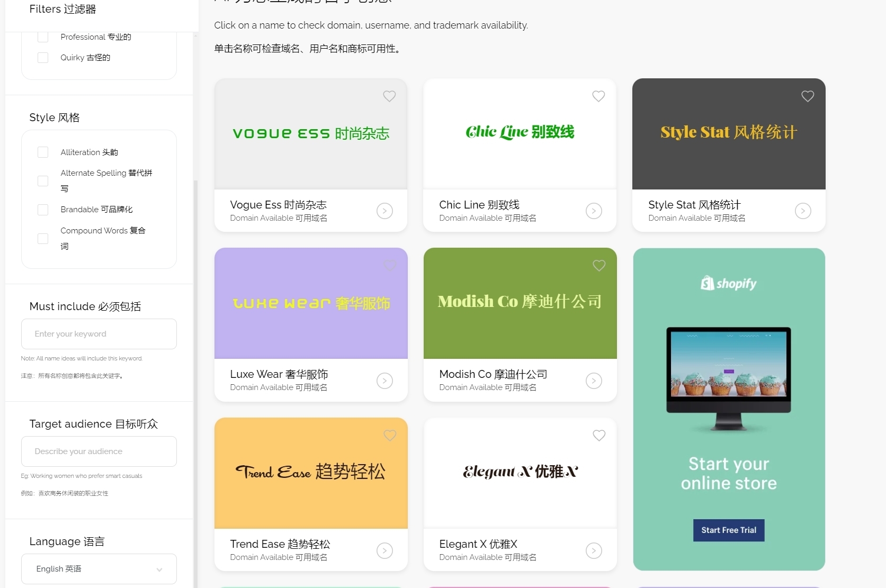This screenshot has width=886, height=588.
Task: Click the Start Free Trial button
Action: click(728, 530)
